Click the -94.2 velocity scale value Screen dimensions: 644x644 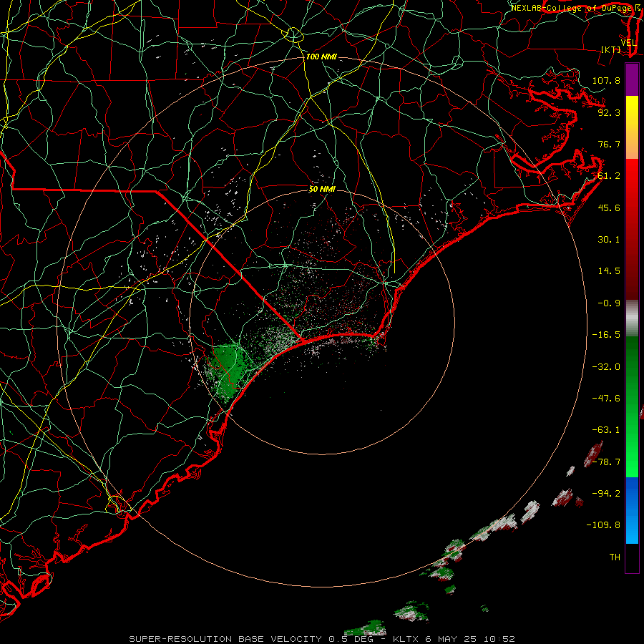tap(606, 493)
